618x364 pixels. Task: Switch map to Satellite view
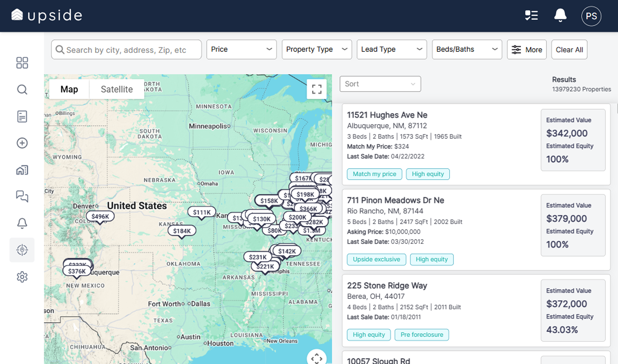tap(117, 89)
